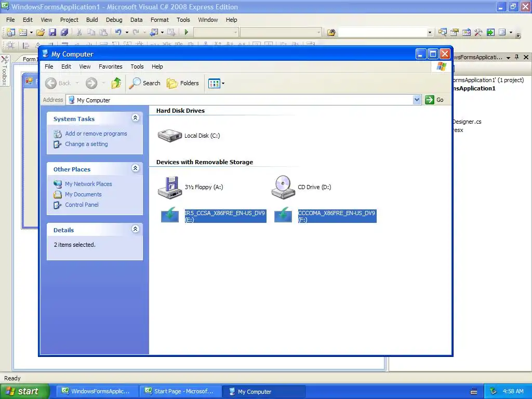This screenshot has height=399, width=532.
Task: Collapse the System Tasks panel
Action: [136, 118]
